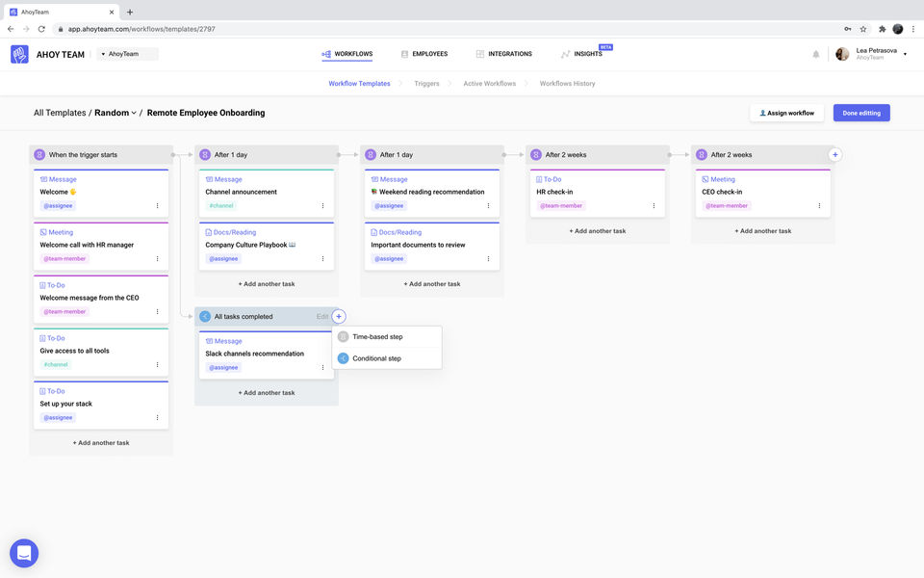
Task: Open Chrome browser menu dots
Action: pyautogui.click(x=912, y=29)
